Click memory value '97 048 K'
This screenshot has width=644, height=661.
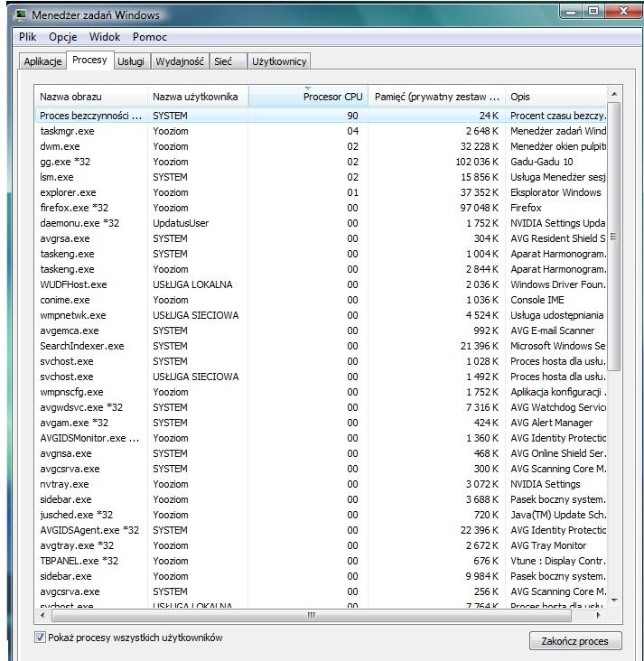[x=479, y=208]
